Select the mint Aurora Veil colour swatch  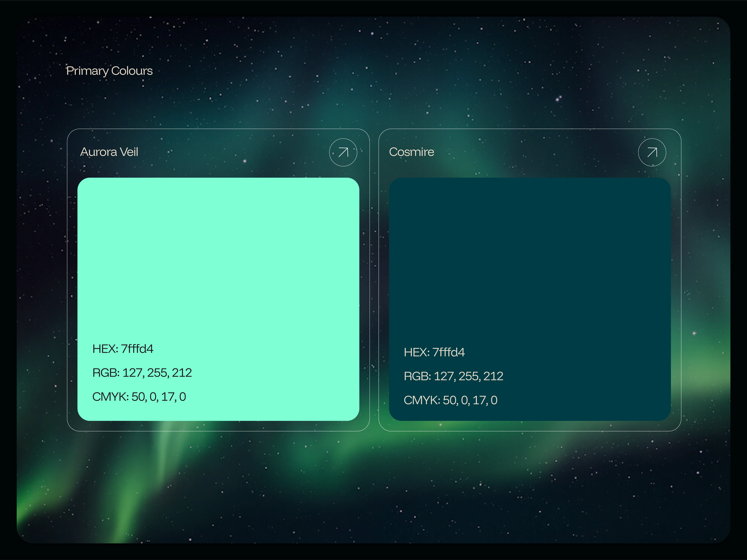tap(218, 257)
